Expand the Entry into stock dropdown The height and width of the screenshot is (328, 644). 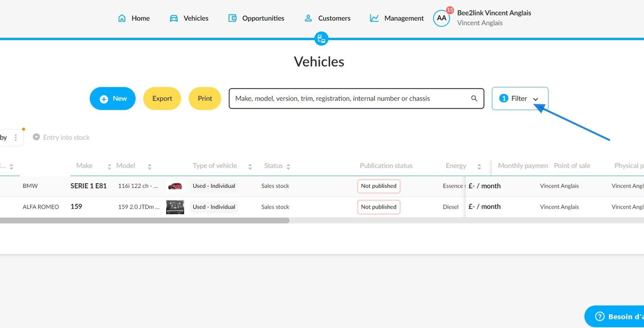(61, 137)
